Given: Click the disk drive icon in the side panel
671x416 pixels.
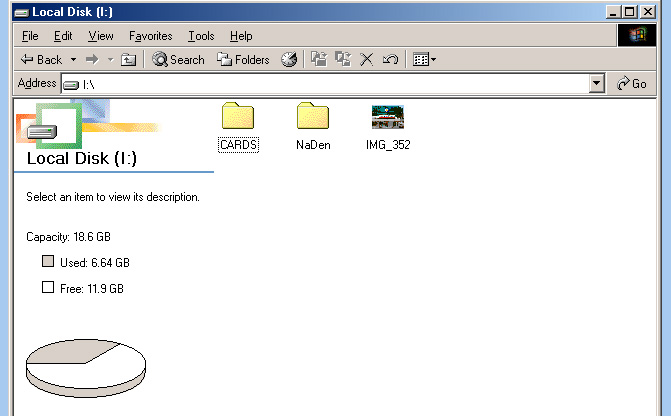Looking at the screenshot, I should coord(42,132).
